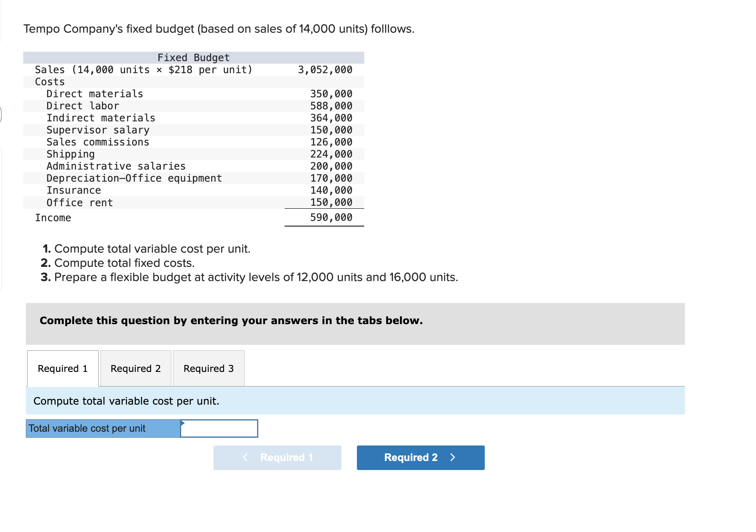Click the Income total 590,000
Viewport: 756px width, 532px height.
point(331,217)
